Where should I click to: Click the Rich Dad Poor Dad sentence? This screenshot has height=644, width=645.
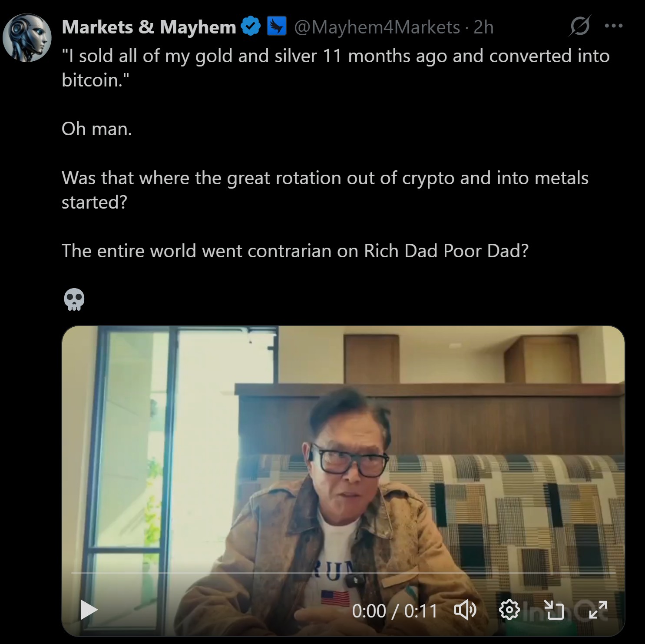(x=295, y=251)
